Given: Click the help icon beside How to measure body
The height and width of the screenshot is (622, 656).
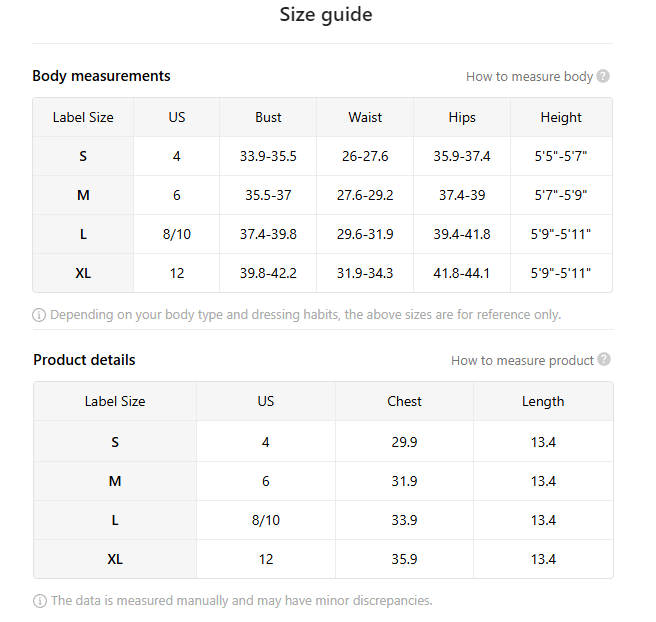Looking at the screenshot, I should [x=603, y=76].
